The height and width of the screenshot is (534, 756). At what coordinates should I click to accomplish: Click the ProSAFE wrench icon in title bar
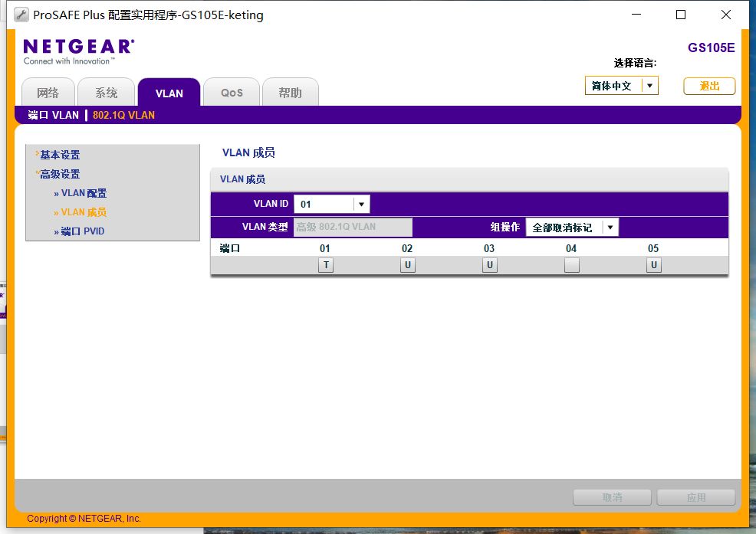(x=21, y=15)
